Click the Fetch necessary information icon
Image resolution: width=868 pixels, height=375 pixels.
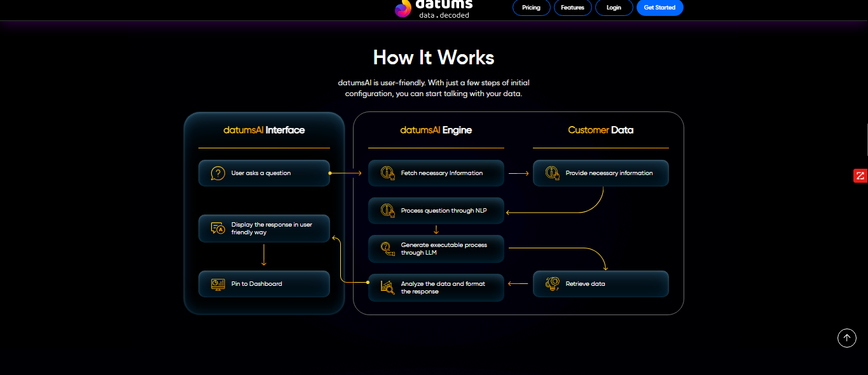click(388, 173)
